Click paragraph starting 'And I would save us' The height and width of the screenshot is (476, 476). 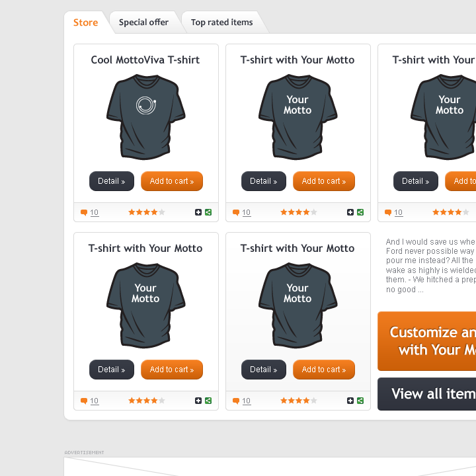[431, 266]
